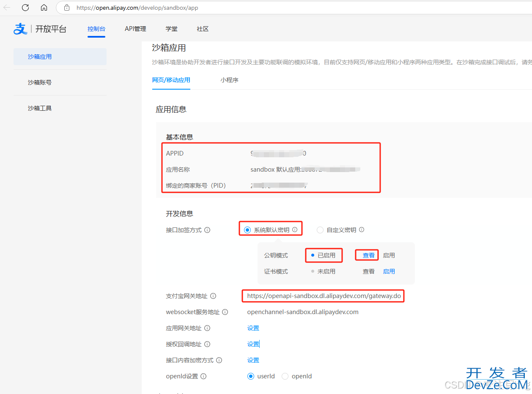
Task: Click info icon beside websocket服务地址
Action: pos(225,312)
